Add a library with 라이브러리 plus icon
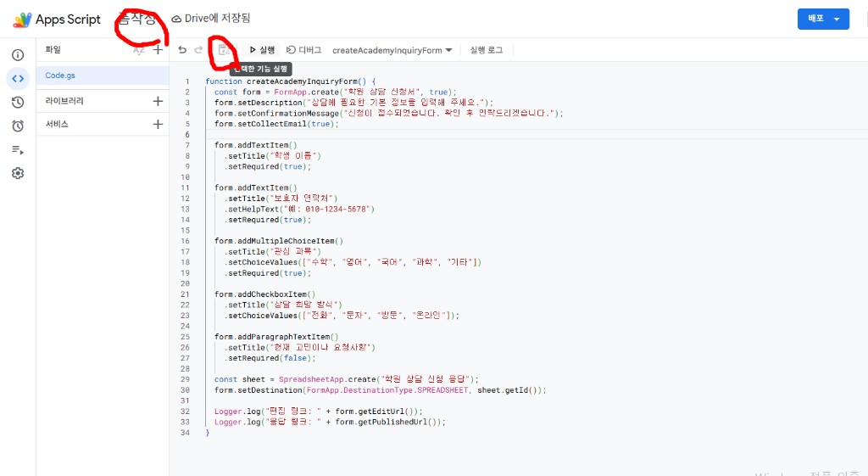 coord(158,101)
